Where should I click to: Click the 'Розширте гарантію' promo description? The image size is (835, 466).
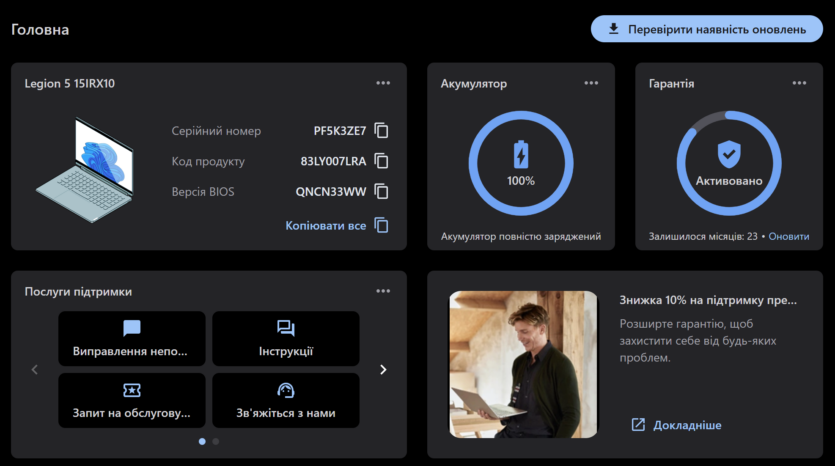click(x=698, y=341)
